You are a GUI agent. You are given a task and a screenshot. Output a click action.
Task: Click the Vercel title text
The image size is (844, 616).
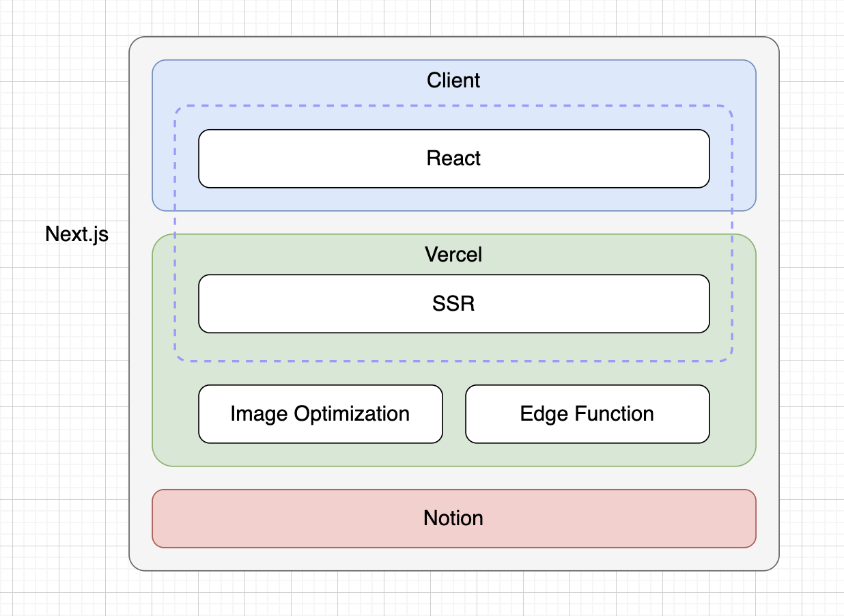click(453, 255)
